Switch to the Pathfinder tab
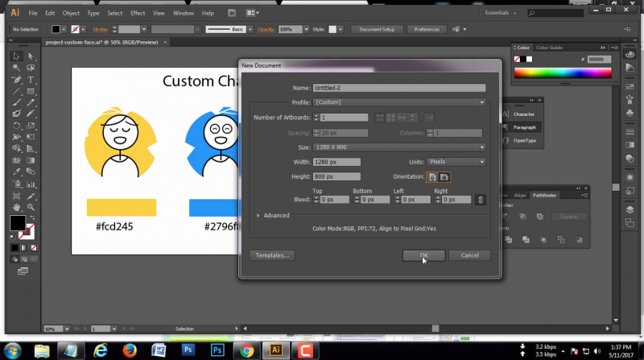 click(x=545, y=195)
